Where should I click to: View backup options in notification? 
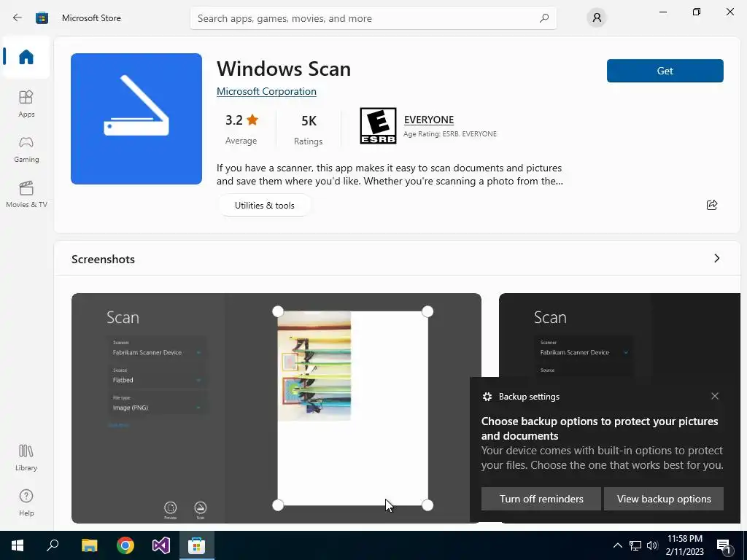664,499
